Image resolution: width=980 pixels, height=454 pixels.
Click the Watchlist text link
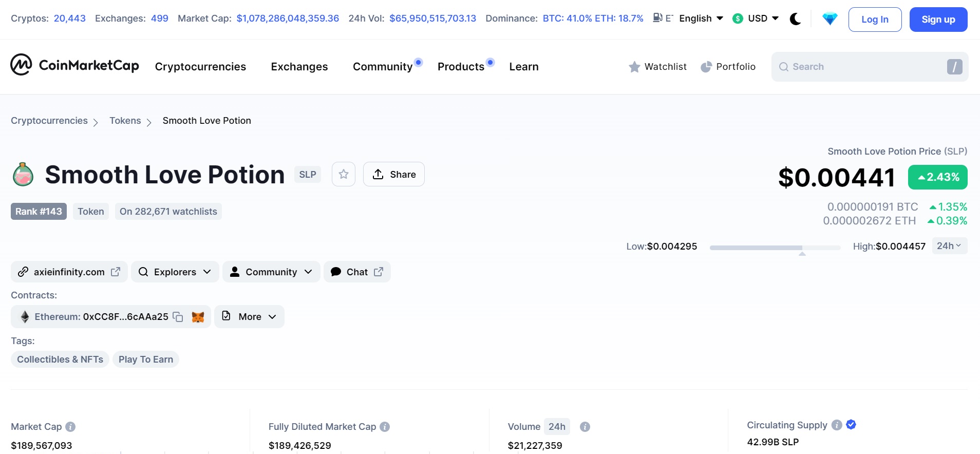[666, 67]
